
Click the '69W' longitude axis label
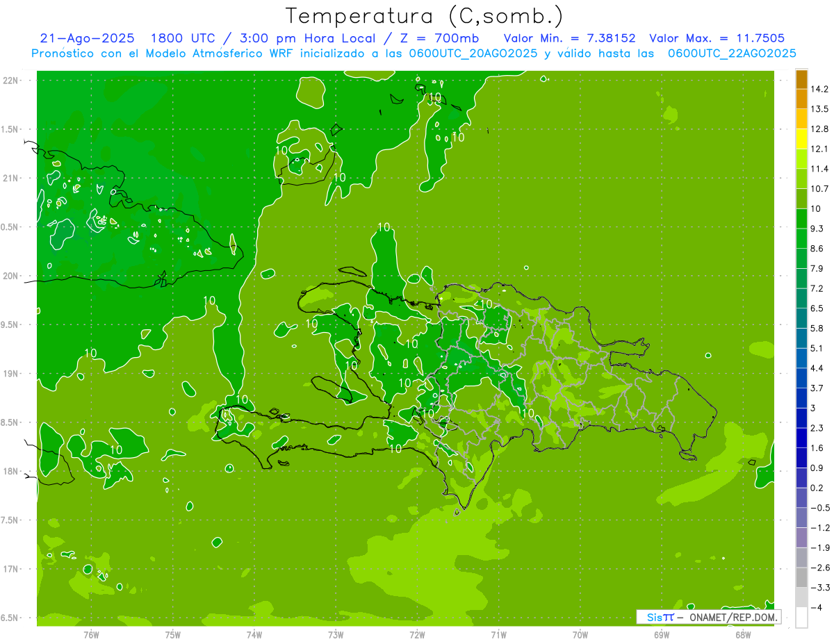[x=662, y=634]
